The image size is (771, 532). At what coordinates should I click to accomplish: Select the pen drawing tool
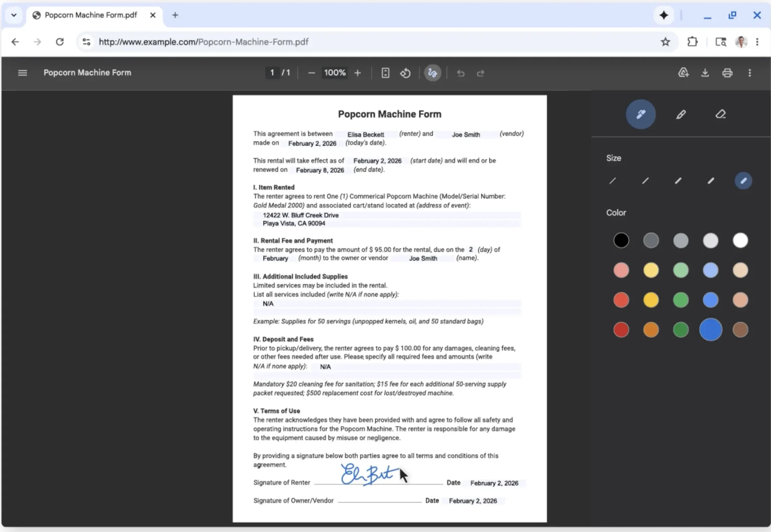tap(640, 114)
